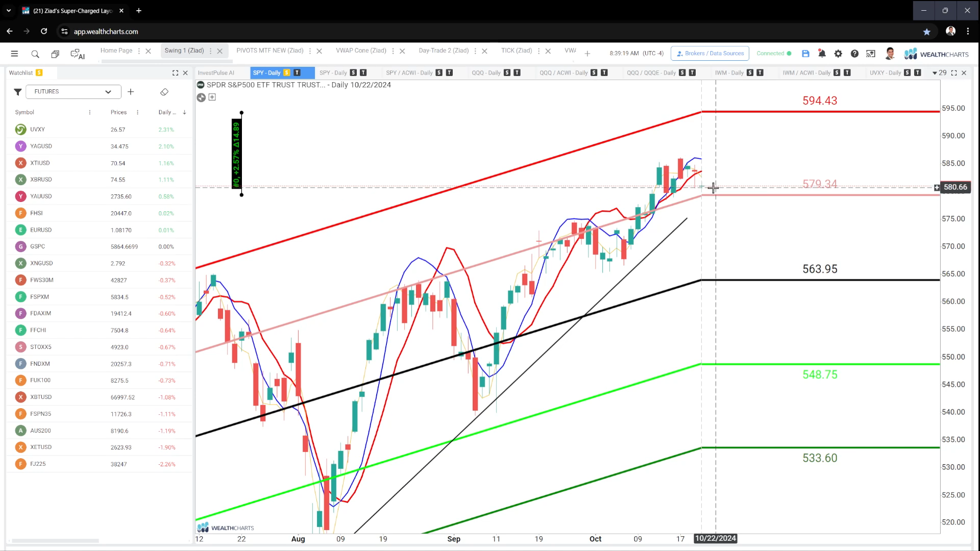980x551 pixels.
Task: Open Swing 1 (Ziad) tab options menu
Action: click(211, 51)
